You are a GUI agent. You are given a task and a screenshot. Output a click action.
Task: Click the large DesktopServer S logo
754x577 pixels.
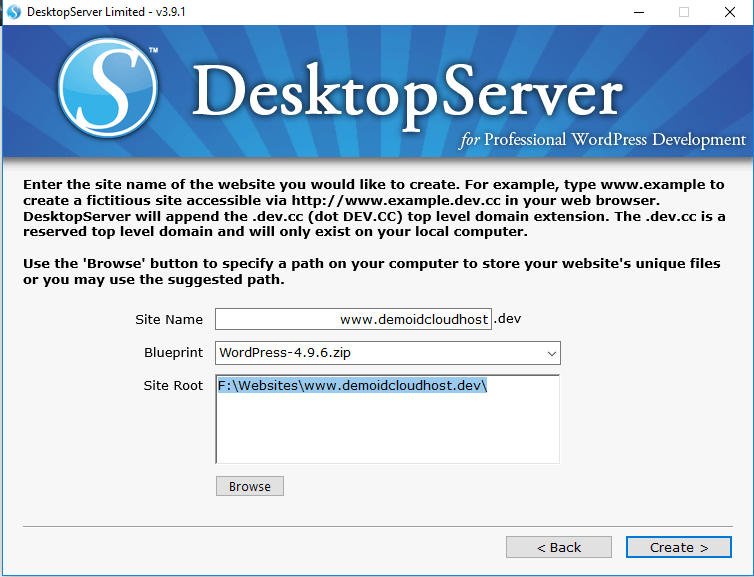[x=108, y=88]
